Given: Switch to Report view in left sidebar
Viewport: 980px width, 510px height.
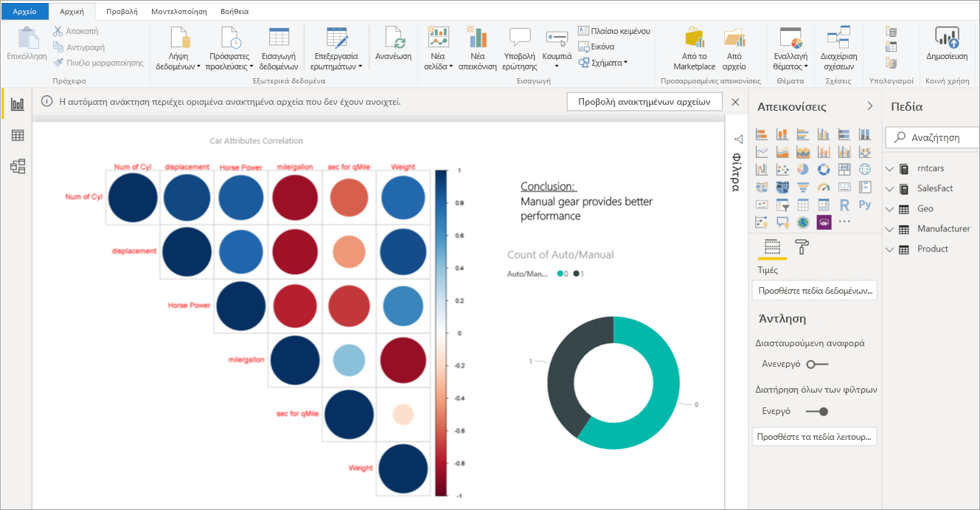Looking at the screenshot, I should (18, 105).
